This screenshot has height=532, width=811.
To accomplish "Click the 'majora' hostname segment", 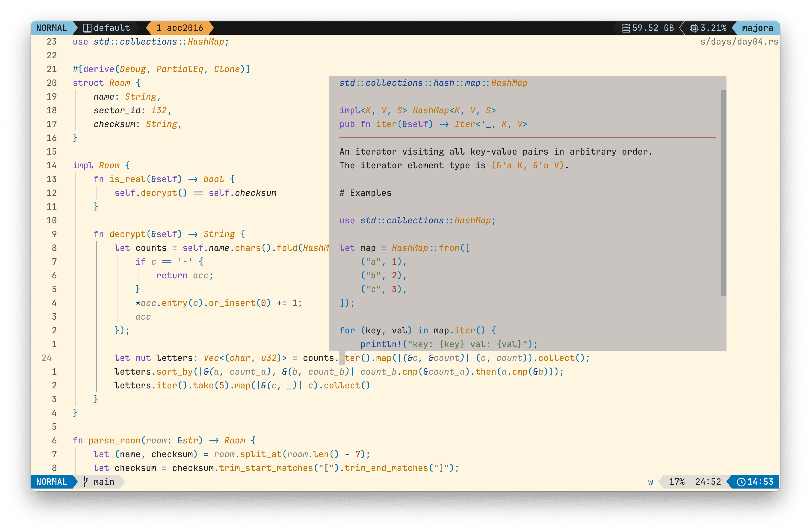I will [x=758, y=28].
